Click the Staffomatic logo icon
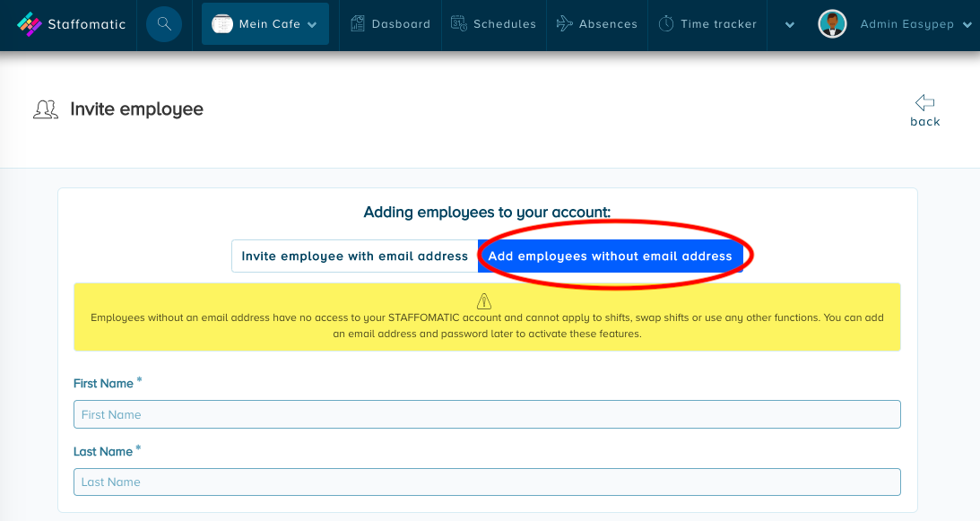Image resolution: width=980 pixels, height=521 pixels. click(29, 24)
